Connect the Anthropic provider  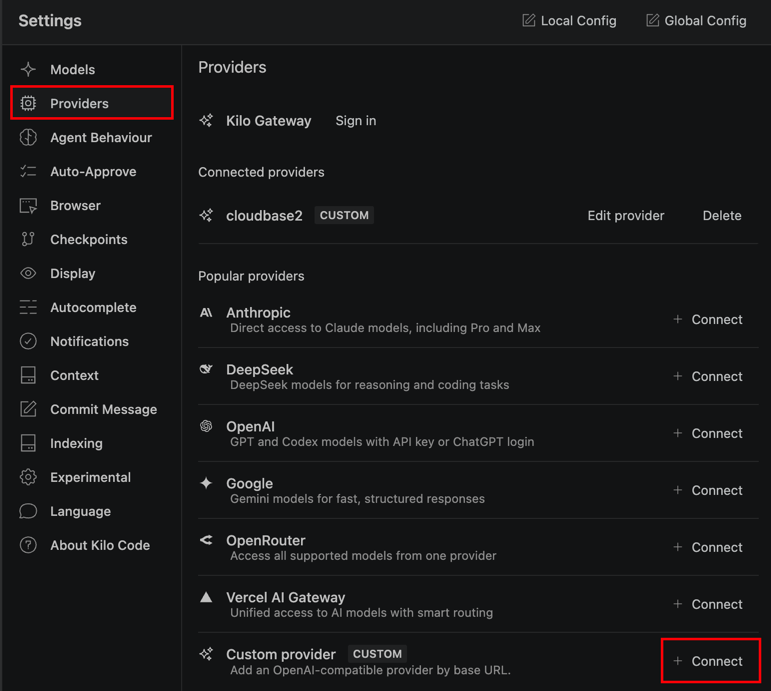click(x=708, y=319)
